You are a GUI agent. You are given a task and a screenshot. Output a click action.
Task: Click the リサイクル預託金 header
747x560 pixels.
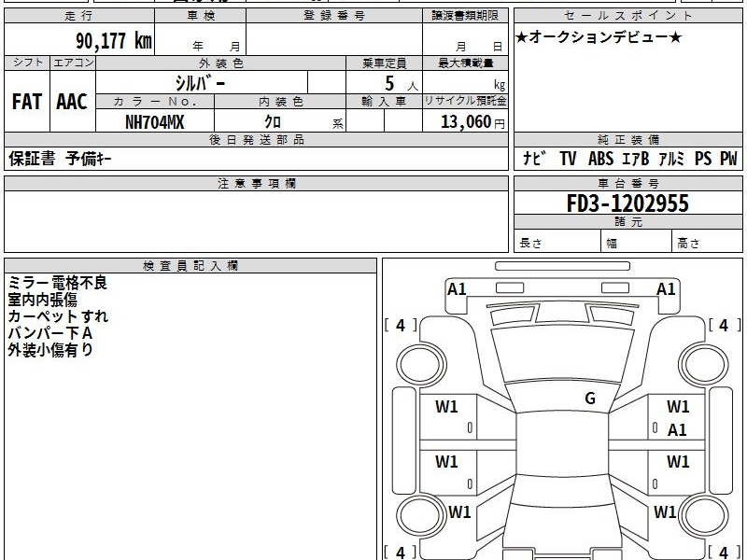(465, 101)
